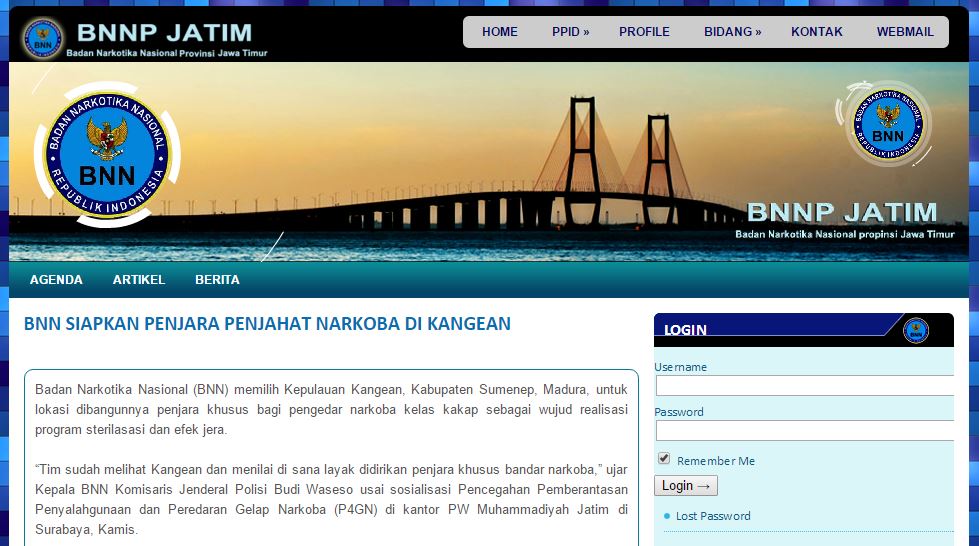Select the ARTIKEL tab

[x=139, y=280]
